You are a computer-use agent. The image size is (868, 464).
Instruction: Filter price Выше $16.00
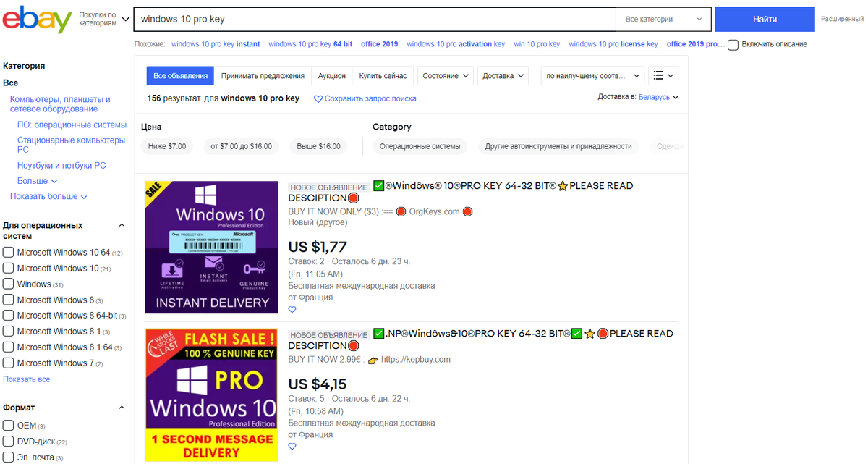[319, 146]
